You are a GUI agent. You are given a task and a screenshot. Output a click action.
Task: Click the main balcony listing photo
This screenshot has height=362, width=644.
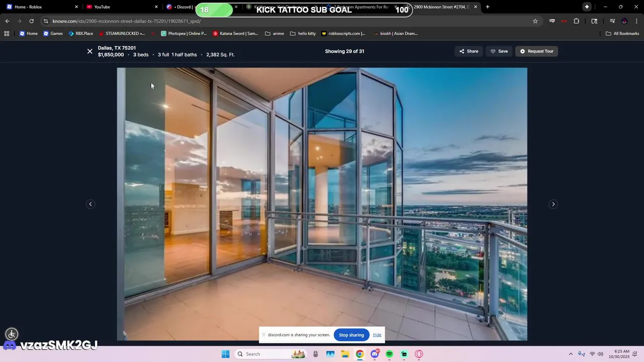322,204
